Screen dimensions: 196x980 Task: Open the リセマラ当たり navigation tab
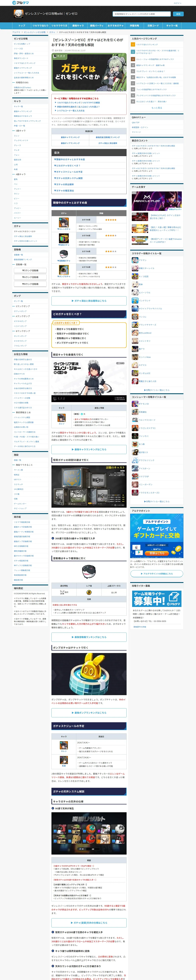tap(40, 26)
